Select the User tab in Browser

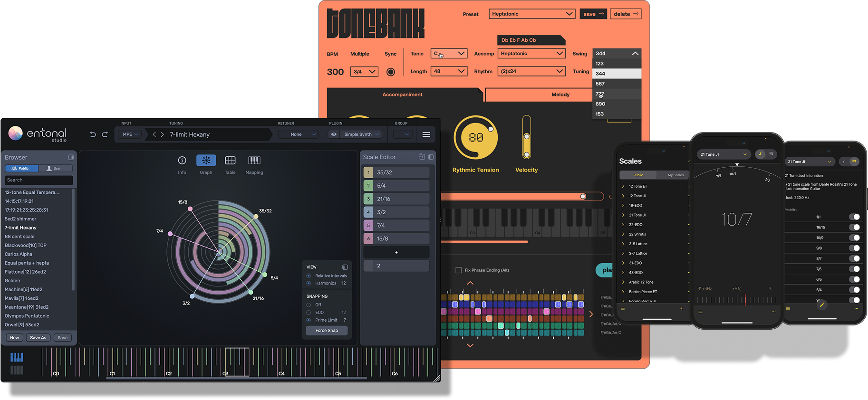(x=56, y=168)
